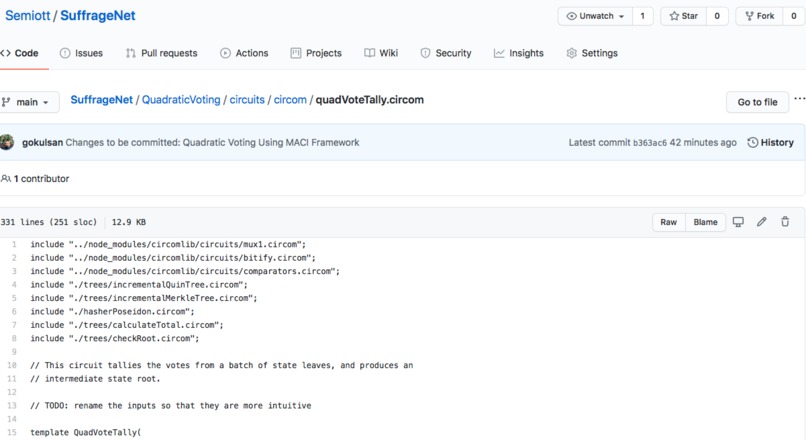Viewport: 806px width, 440px height.
Task: Open gokulsan's avatar image
Action: (x=7, y=142)
